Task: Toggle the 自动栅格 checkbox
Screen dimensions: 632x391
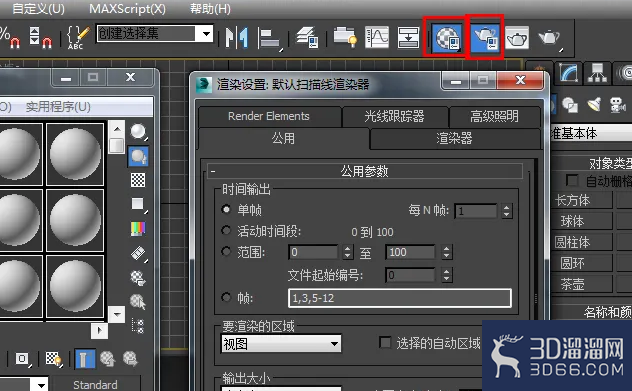Action: (572, 180)
